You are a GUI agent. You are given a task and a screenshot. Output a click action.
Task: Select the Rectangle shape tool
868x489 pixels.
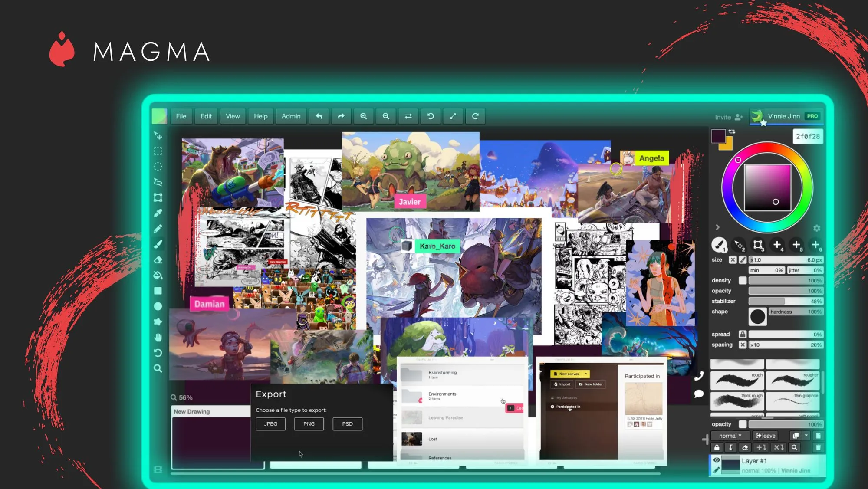pos(158,291)
